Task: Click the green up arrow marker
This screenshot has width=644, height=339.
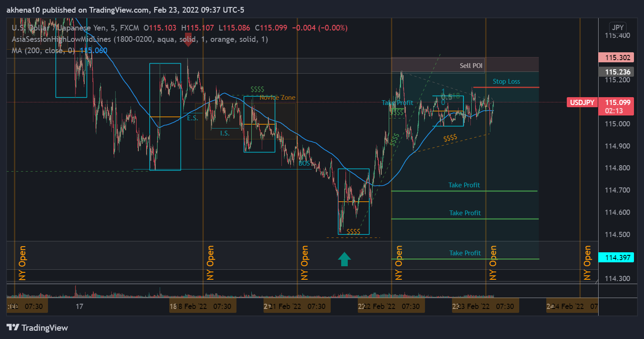Action: coord(344,259)
